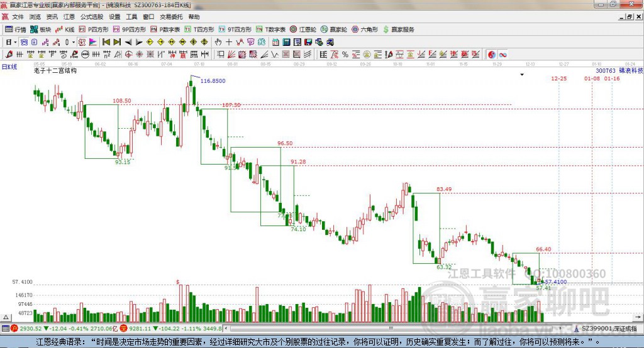Open the P四方形 tool
The width and height of the screenshot is (644, 348).
(94, 30)
